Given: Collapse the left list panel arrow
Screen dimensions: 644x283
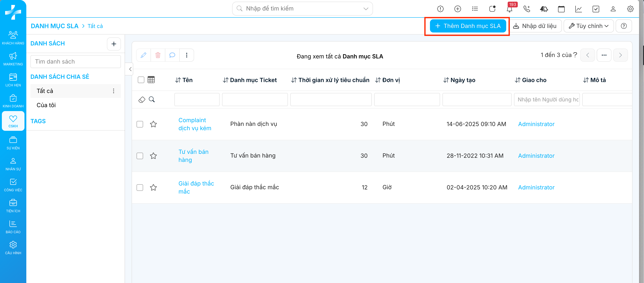Looking at the screenshot, I should [x=130, y=69].
